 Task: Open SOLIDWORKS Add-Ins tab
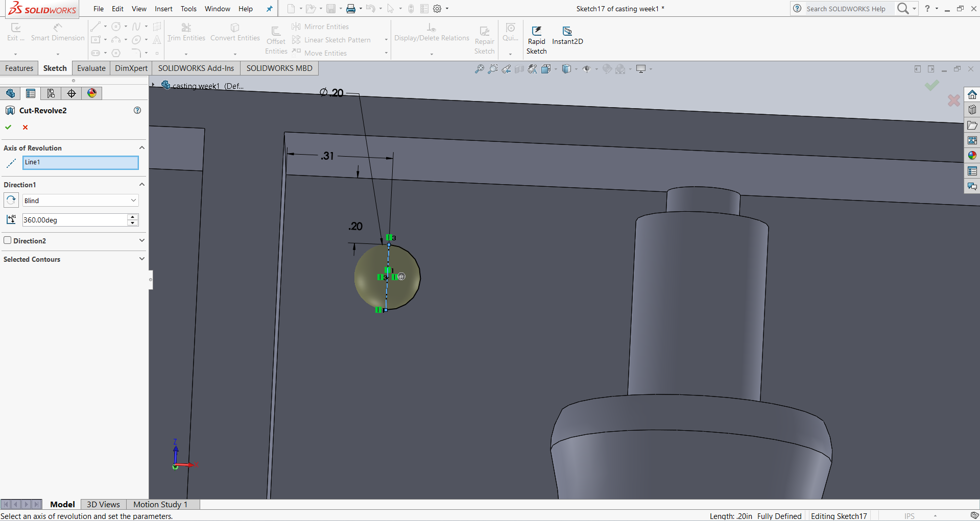coord(196,68)
